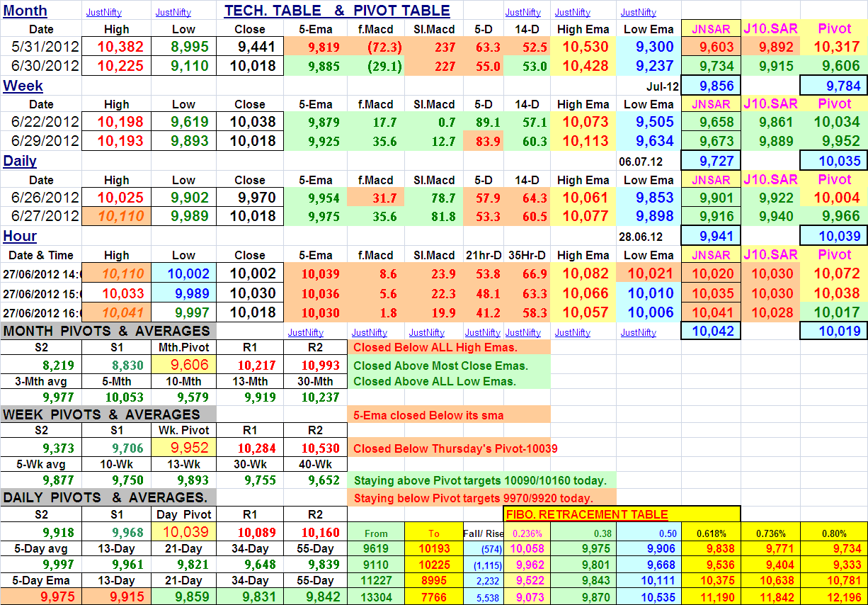Click the Staying above Pivot targets message
Image resolution: width=868 pixels, height=605 pixels.
[481, 480]
